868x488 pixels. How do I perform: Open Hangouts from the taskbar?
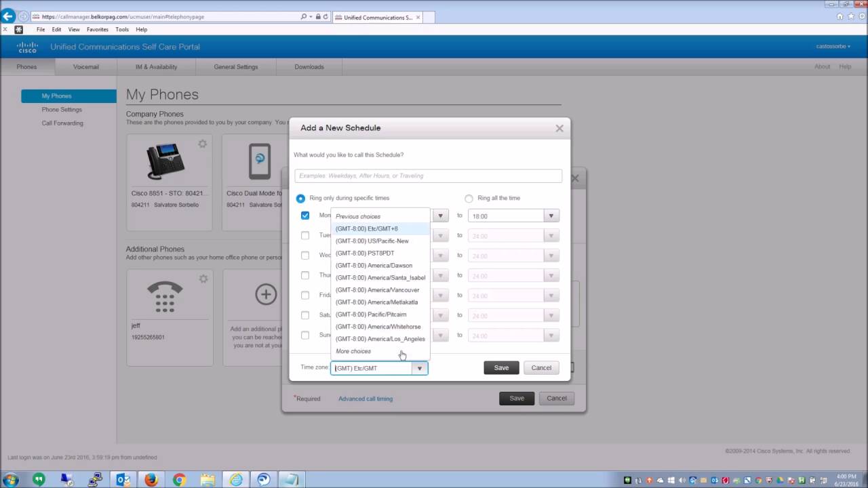(x=39, y=480)
